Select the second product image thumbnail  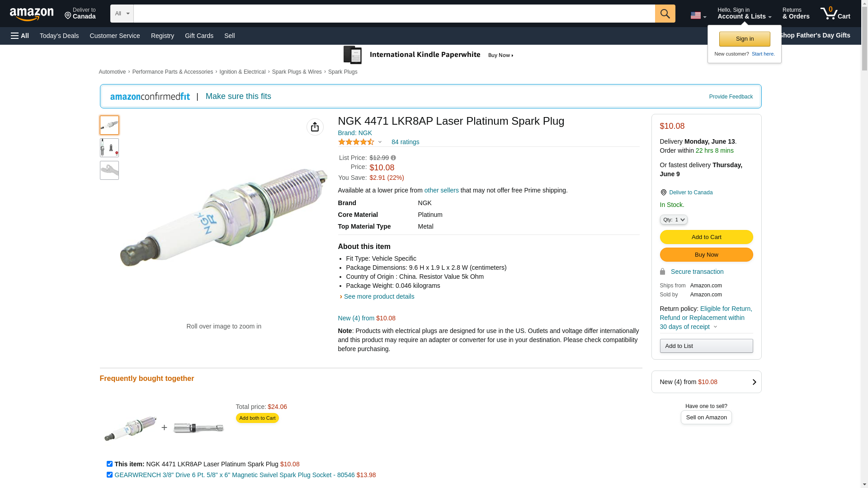tap(109, 148)
